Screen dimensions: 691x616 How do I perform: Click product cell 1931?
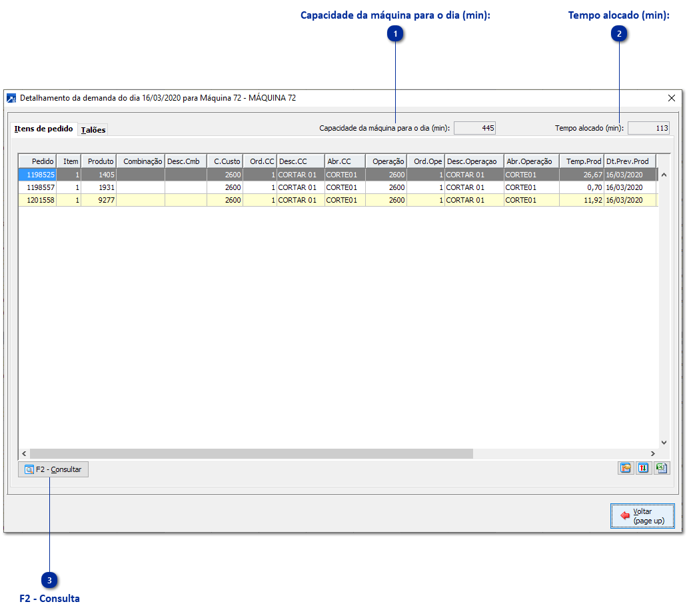[x=99, y=187]
